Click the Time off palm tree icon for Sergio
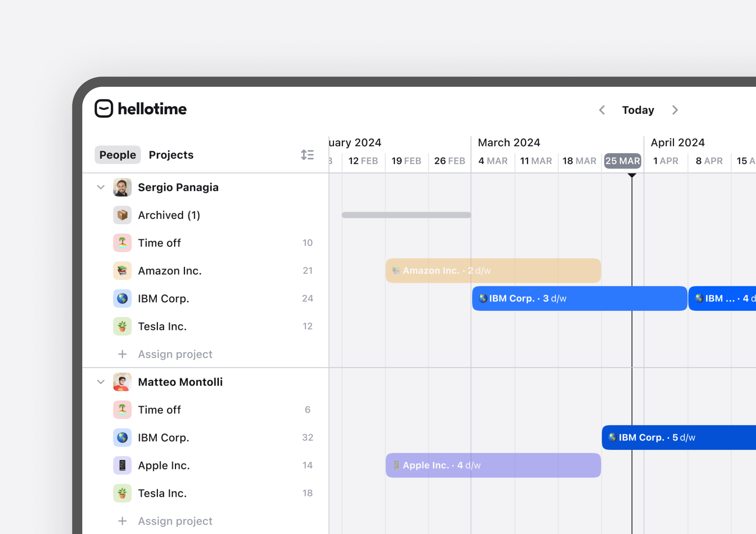This screenshot has height=534, width=756. click(122, 243)
